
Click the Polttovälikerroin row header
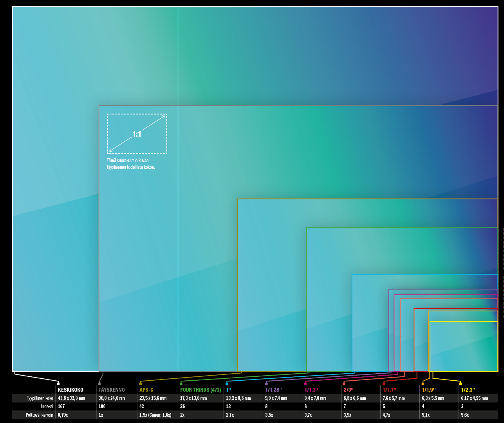point(40,415)
